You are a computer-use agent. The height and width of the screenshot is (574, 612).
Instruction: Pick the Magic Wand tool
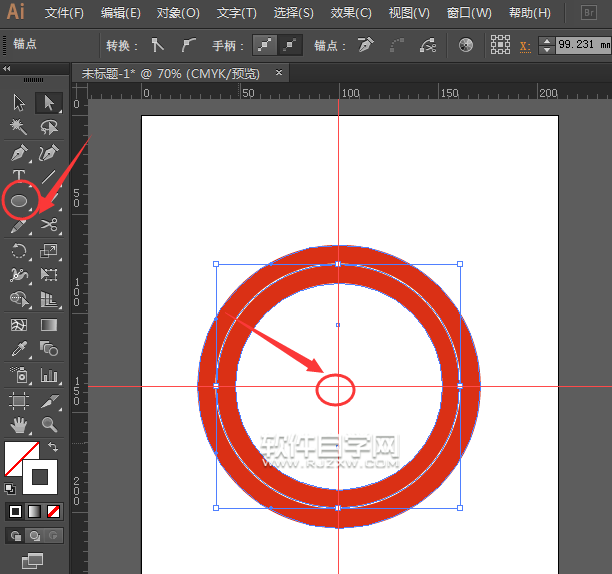tap(19, 127)
